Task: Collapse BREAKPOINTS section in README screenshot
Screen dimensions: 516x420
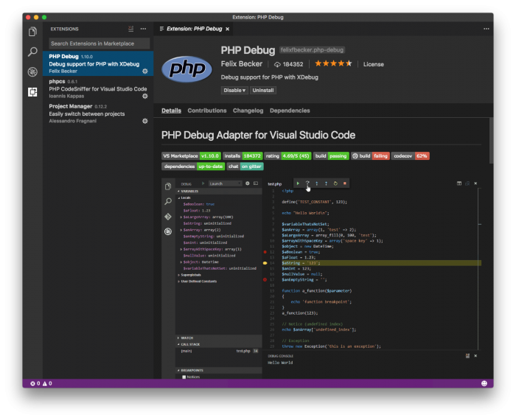Action: pyautogui.click(x=178, y=371)
